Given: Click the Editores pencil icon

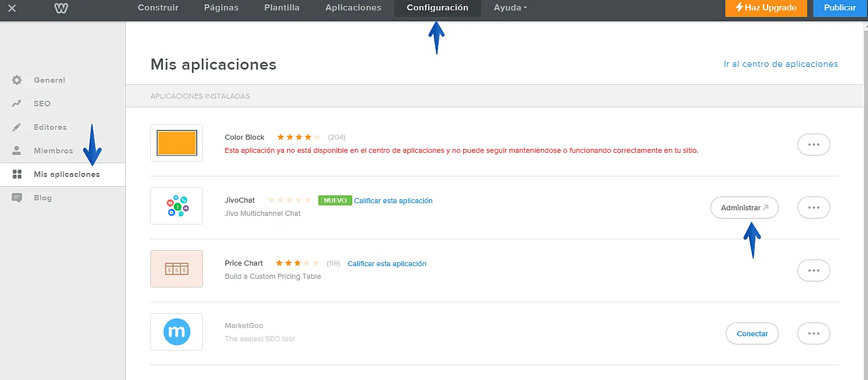Looking at the screenshot, I should tap(17, 127).
